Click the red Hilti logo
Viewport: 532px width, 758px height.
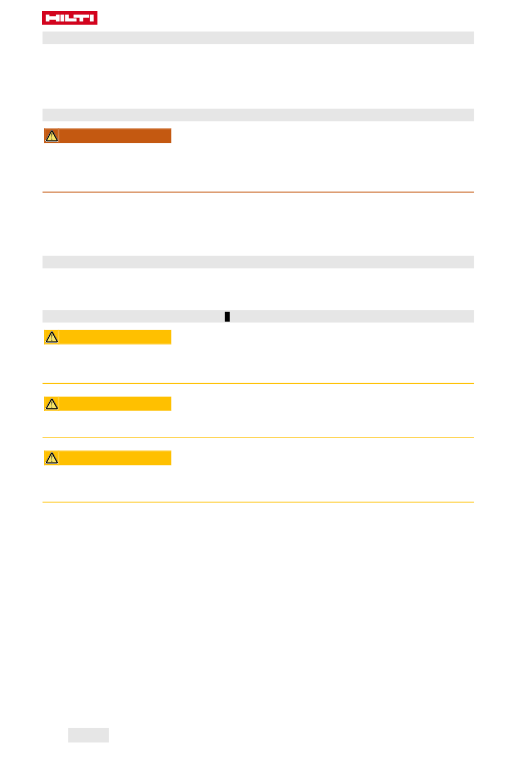(69, 18)
